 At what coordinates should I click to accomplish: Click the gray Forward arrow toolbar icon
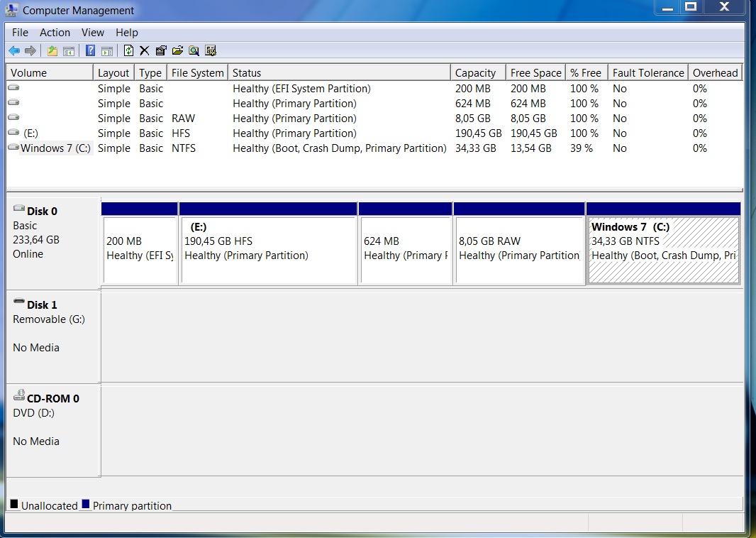30,50
